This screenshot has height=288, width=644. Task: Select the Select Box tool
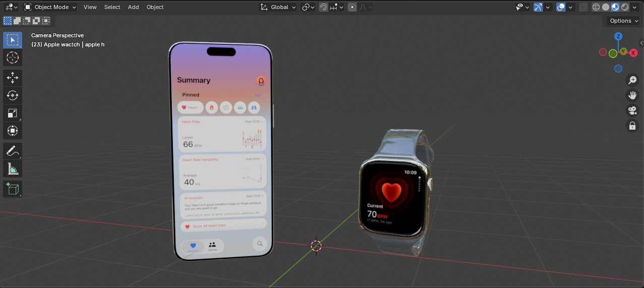click(13, 40)
